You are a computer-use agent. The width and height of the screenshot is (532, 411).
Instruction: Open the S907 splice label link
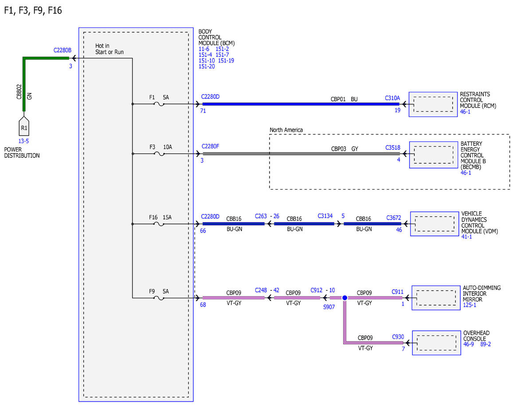(x=329, y=307)
